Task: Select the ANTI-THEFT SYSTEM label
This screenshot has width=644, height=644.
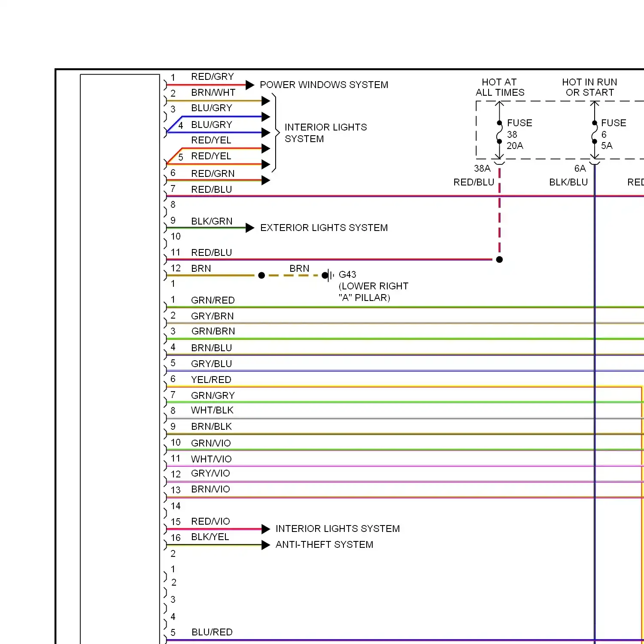Action: click(324, 544)
